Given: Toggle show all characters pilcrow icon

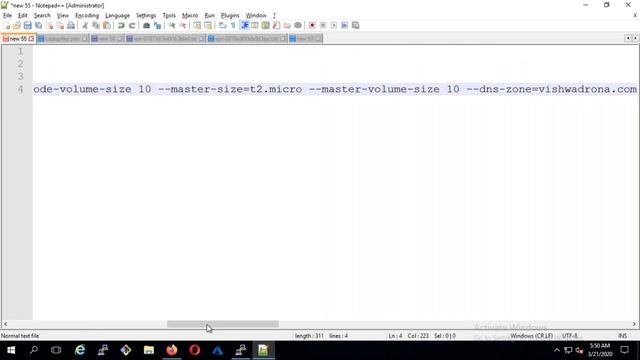Looking at the screenshot, I should click(233, 25).
